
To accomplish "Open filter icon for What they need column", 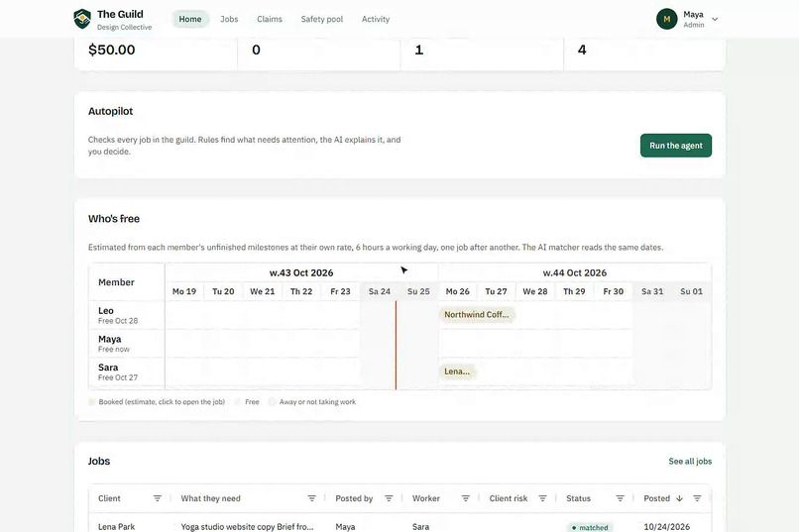I will coord(312,498).
